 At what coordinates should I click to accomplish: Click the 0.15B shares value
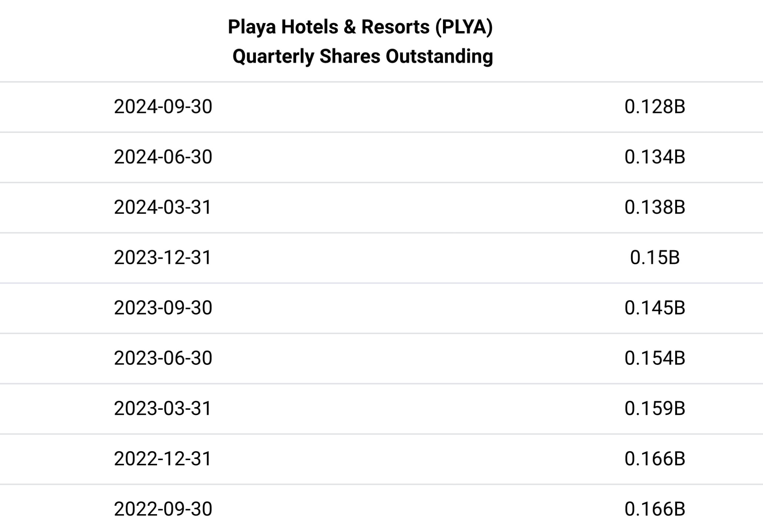(654, 258)
